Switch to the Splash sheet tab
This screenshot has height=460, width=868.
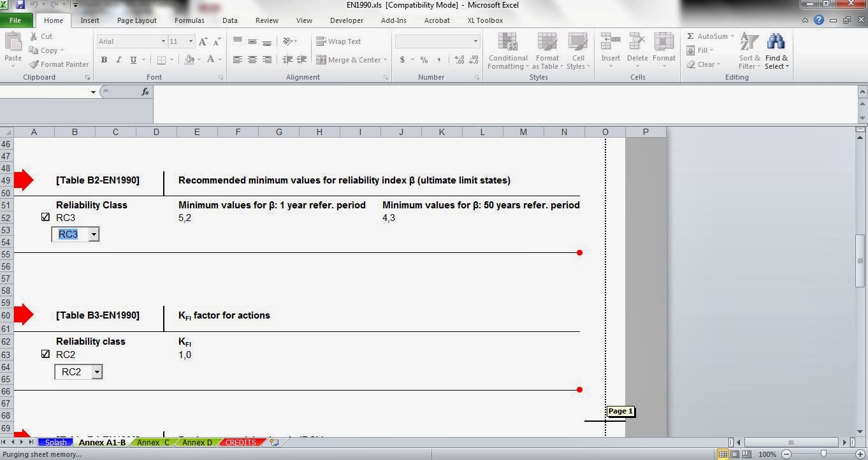pyautogui.click(x=55, y=442)
